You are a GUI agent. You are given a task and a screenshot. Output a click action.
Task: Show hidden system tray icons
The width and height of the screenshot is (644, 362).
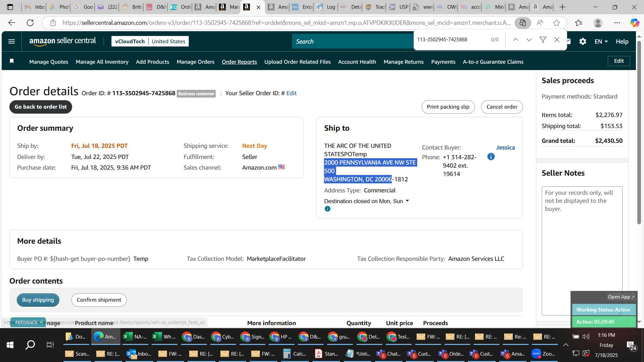566,345
